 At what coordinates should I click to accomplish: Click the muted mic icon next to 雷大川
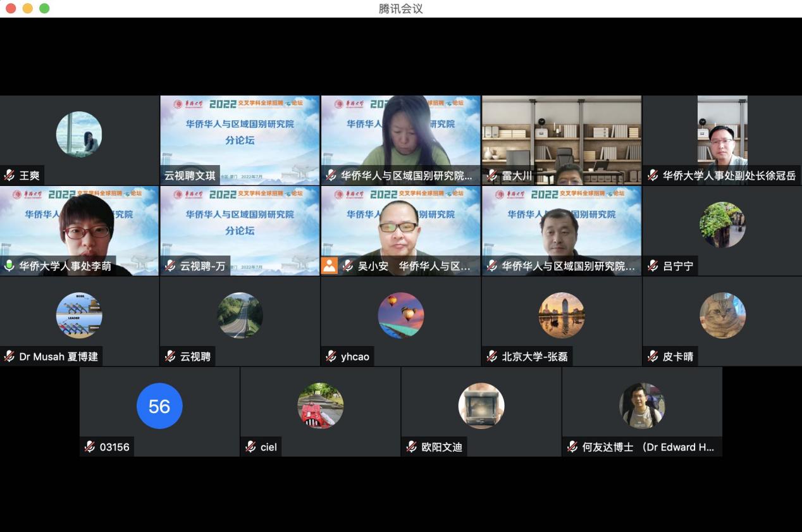(x=492, y=175)
